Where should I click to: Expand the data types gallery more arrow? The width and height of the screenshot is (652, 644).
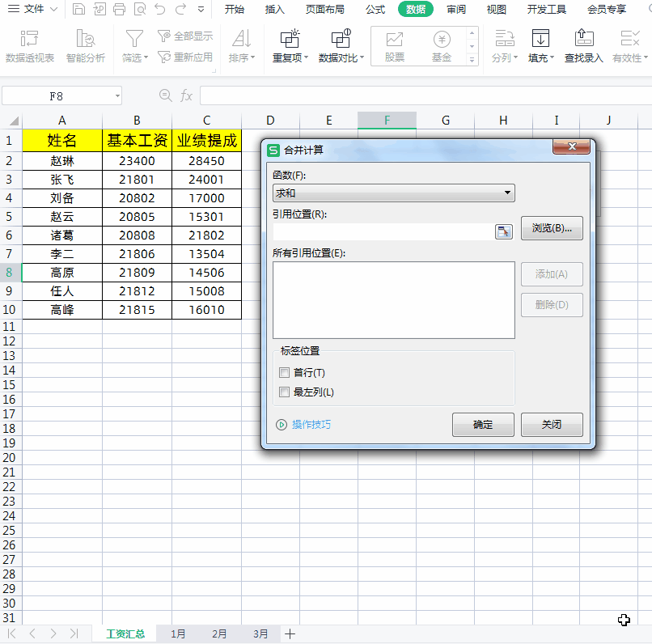click(x=472, y=60)
